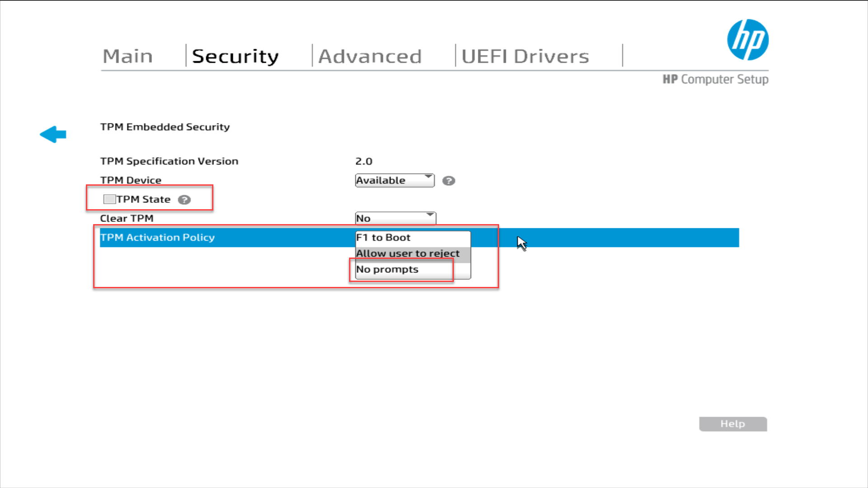Click the TPM Device label

tap(131, 180)
